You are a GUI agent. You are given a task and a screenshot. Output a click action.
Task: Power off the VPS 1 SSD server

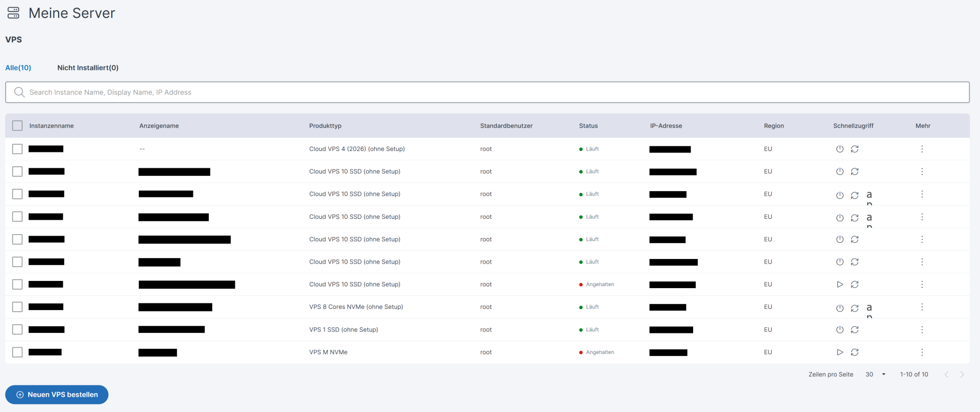coord(840,330)
